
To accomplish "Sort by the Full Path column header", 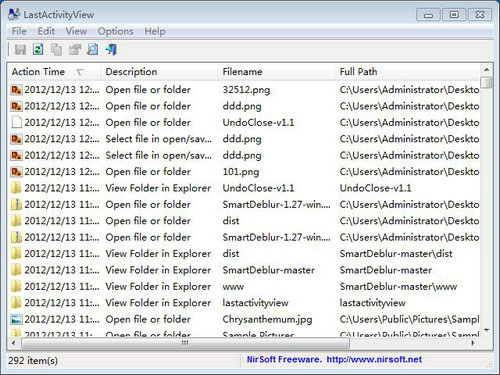I will (407, 72).
